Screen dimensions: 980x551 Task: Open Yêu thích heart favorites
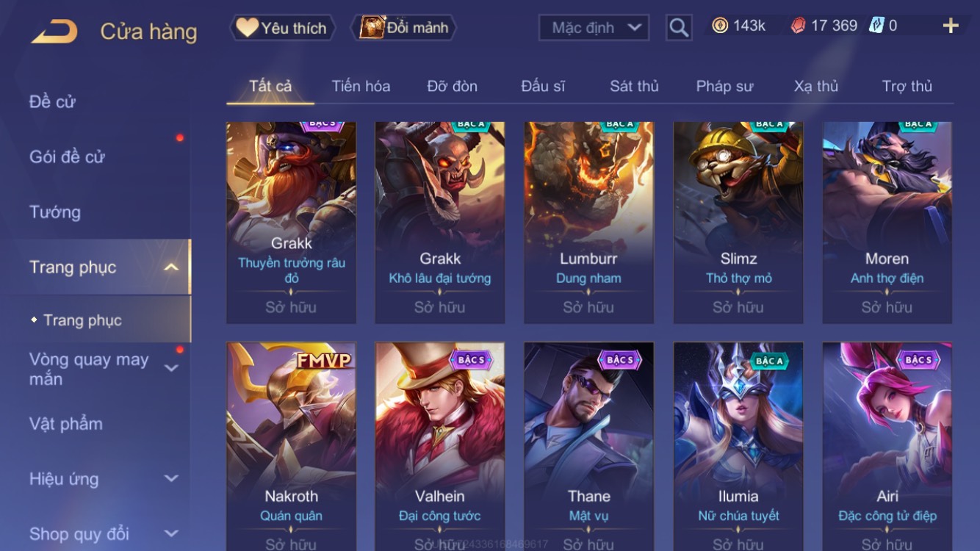[282, 28]
